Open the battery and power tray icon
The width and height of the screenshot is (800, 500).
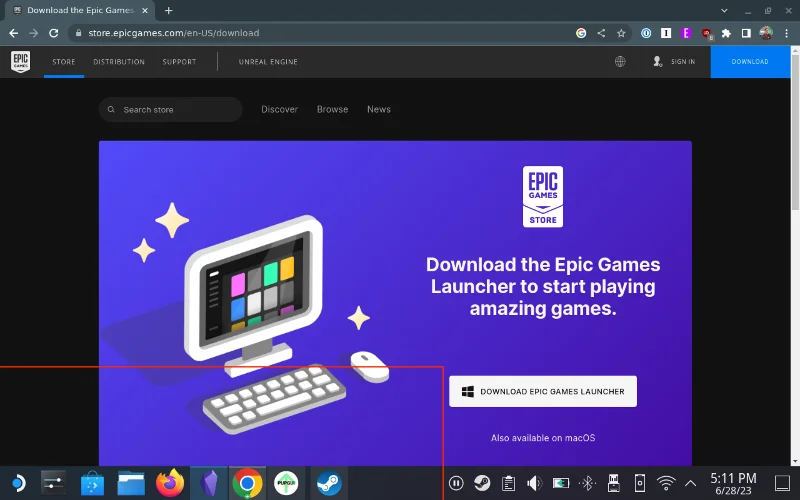click(561, 483)
